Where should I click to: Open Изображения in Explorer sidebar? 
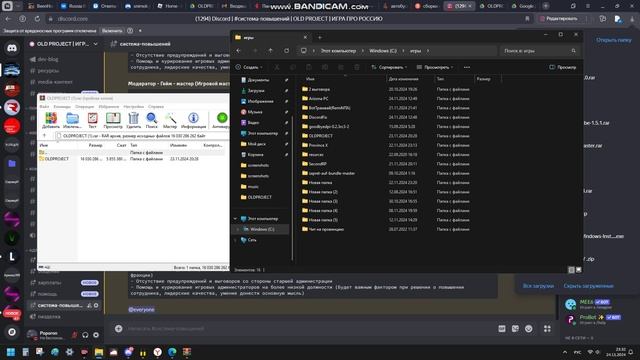(260, 101)
